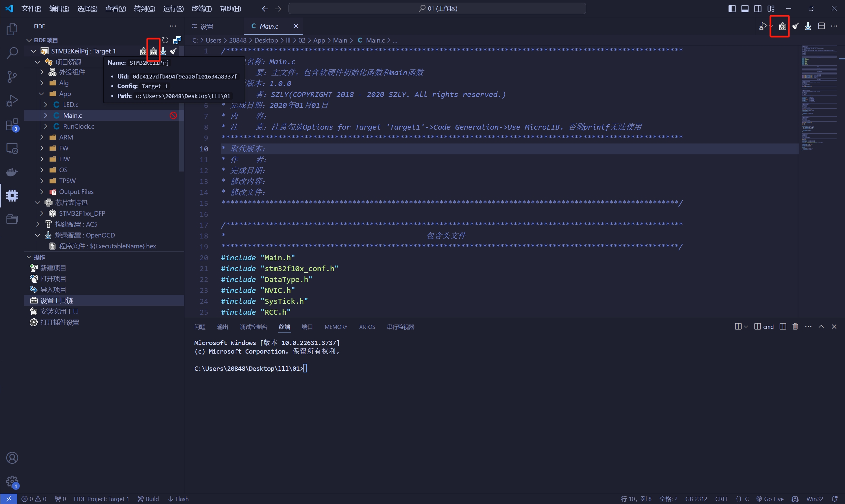Open the Source Control view
This screenshot has width=845, height=504.
pos(12,77)
